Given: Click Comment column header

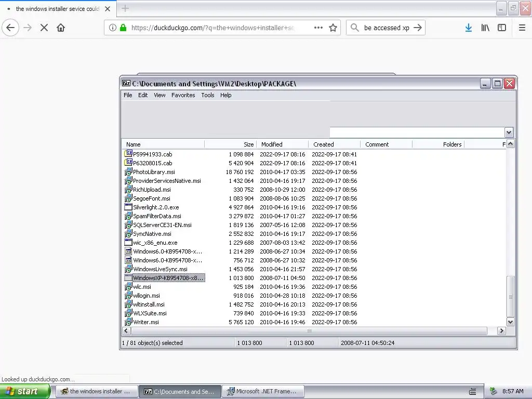Looking at the screenshot, I should 386,144.
